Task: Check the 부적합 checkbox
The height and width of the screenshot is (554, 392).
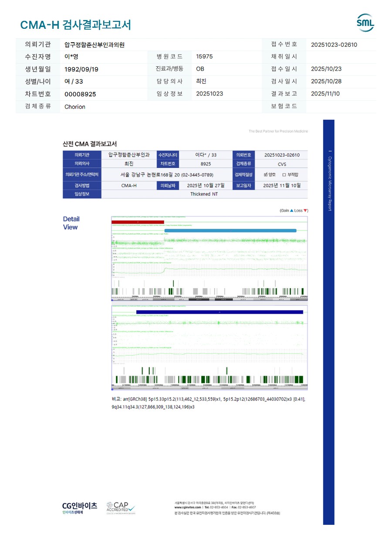Action: tap(284, 174)
